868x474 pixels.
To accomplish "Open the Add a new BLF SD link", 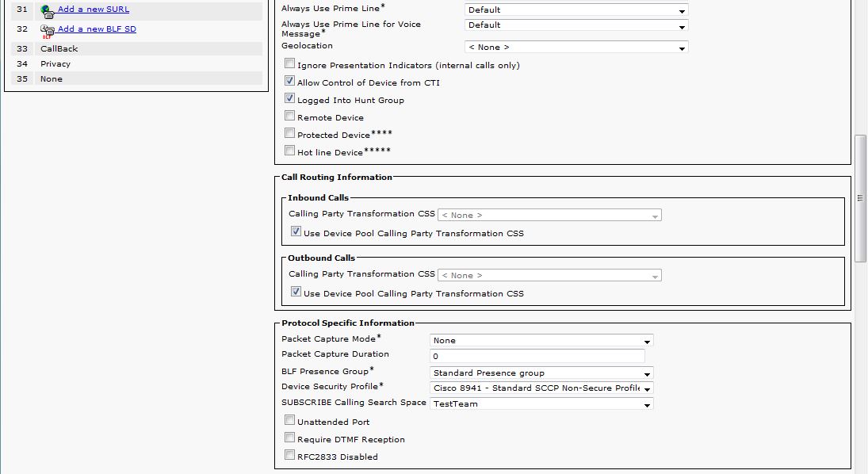I will click(x=97, y=29).
